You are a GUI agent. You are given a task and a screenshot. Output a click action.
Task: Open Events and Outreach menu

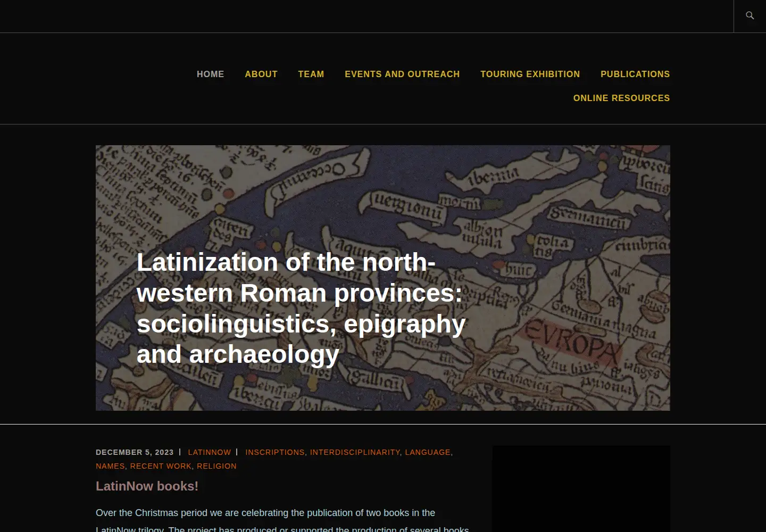[x=402, y=74]
